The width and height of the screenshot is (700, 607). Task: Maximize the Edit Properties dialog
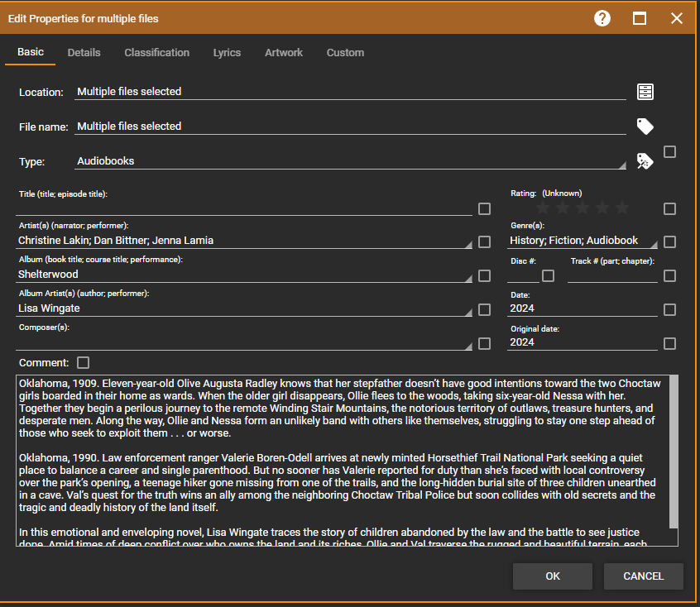coord(640,18)
